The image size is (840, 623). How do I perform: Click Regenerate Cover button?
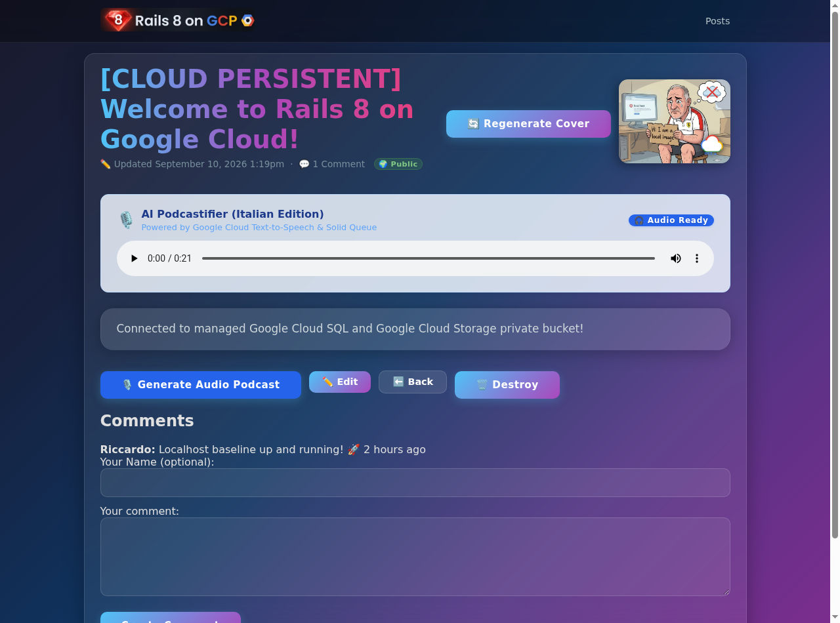click(528, 124)
